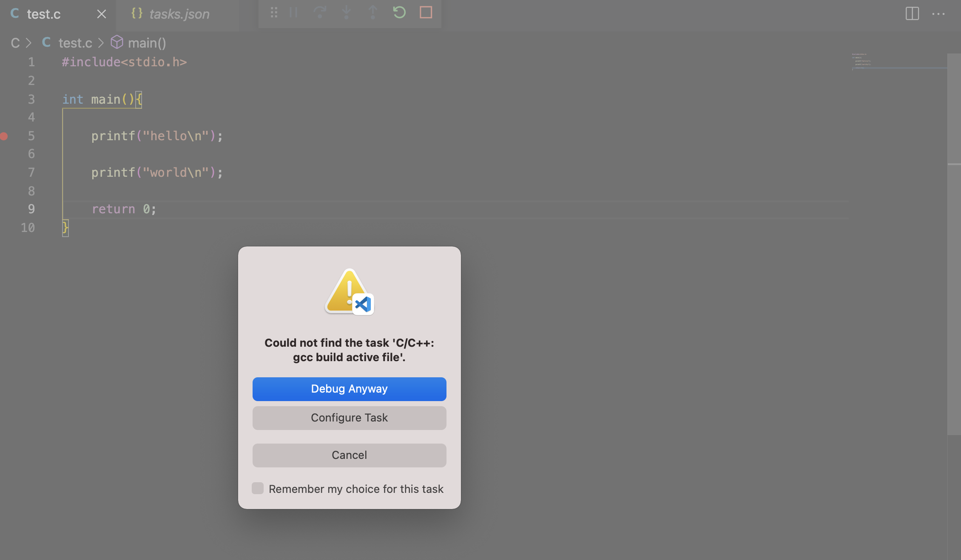Cancel the missing task dialog

pos(349,455)
